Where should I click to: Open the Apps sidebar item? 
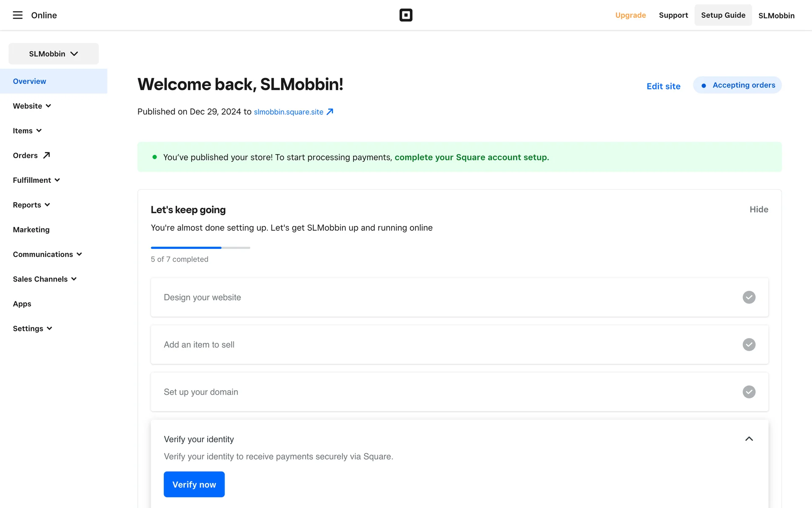click(22, 304)
